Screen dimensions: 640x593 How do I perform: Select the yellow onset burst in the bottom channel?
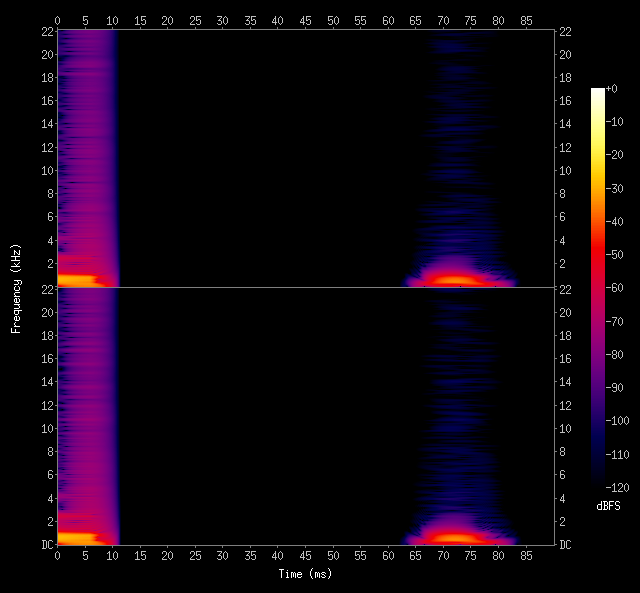(x=75, y=538)
